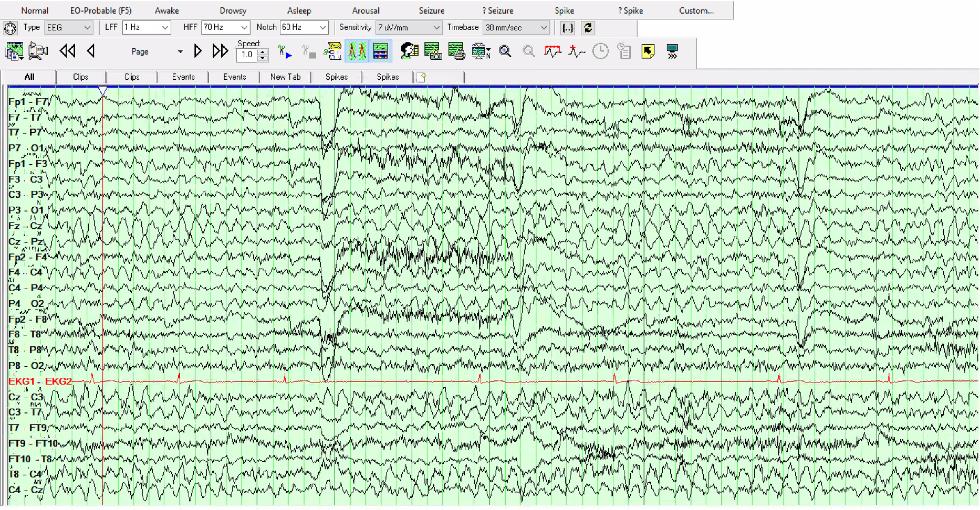Click the Drowsy state button
Screen dimensions: 980x510
click(233, 10)
